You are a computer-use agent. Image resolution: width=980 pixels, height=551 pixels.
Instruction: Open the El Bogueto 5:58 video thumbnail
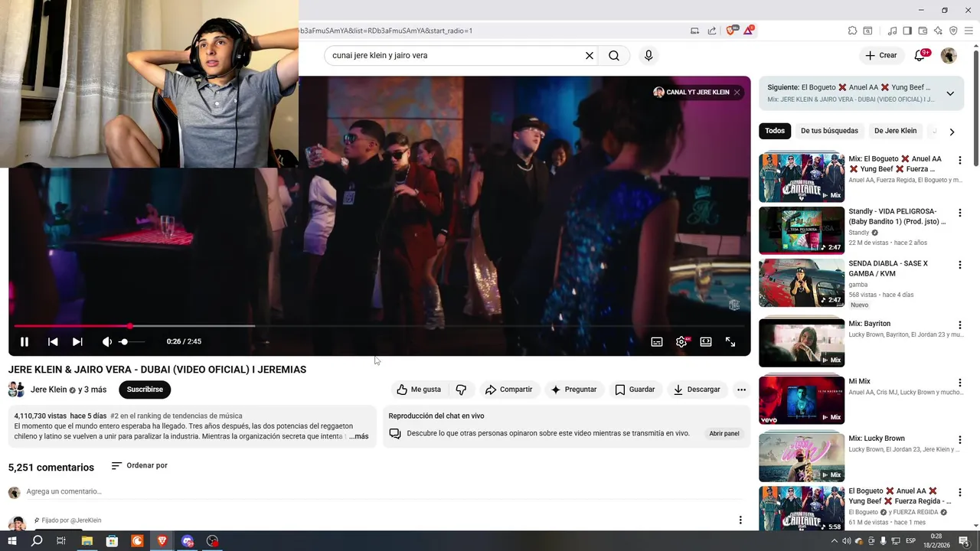point(802,508)
